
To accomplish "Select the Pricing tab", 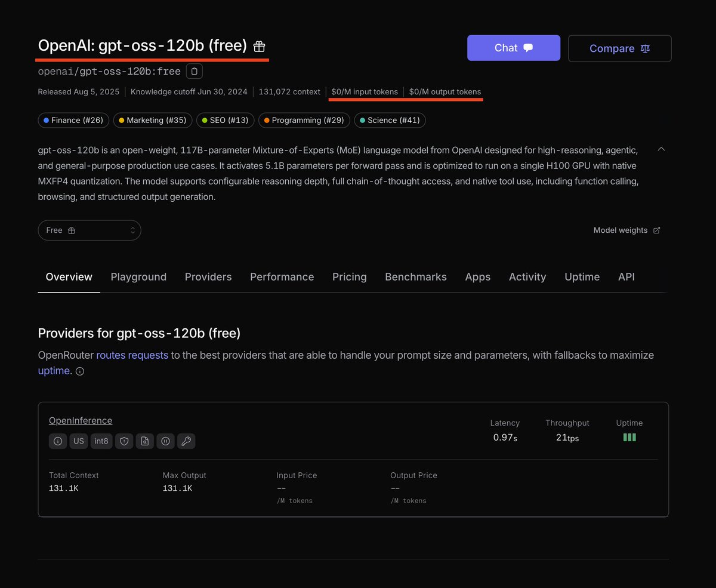I will point(350,277).
